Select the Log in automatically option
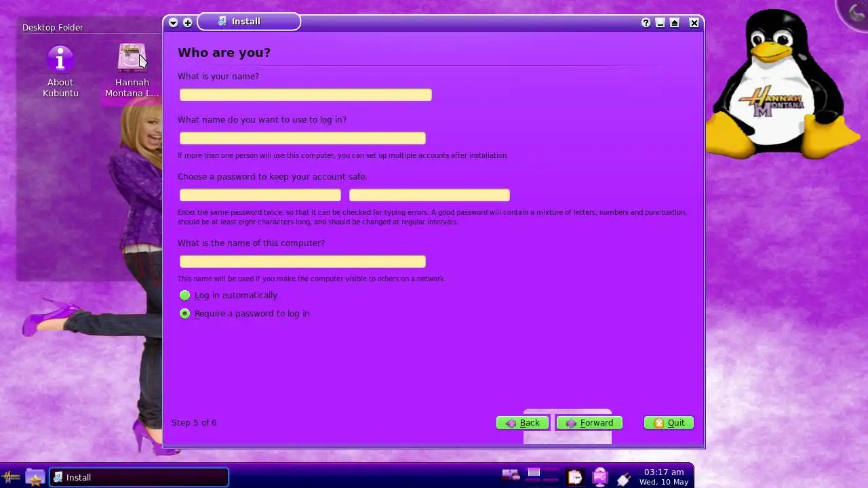The width and height of the screenshot is (868, 488). [x=229, y=296]
